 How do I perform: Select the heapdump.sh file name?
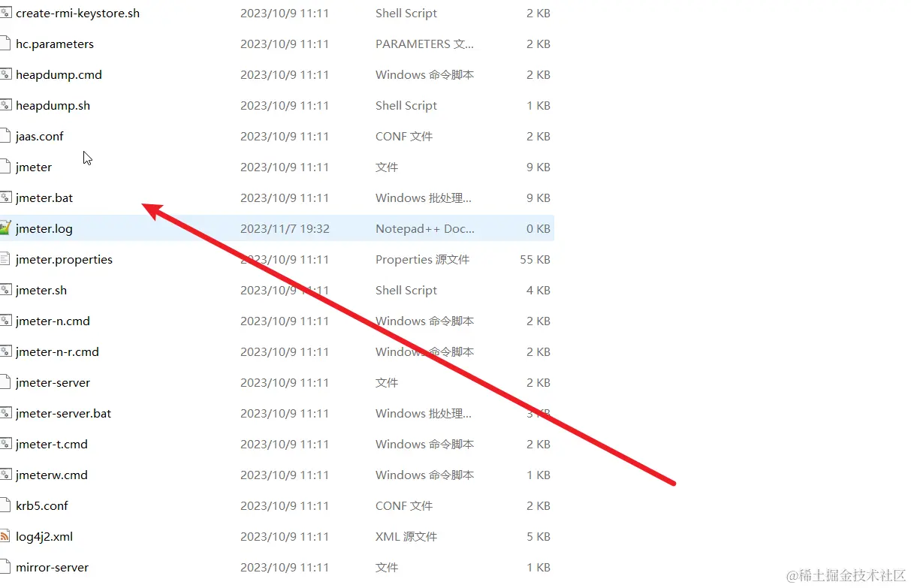53,106
